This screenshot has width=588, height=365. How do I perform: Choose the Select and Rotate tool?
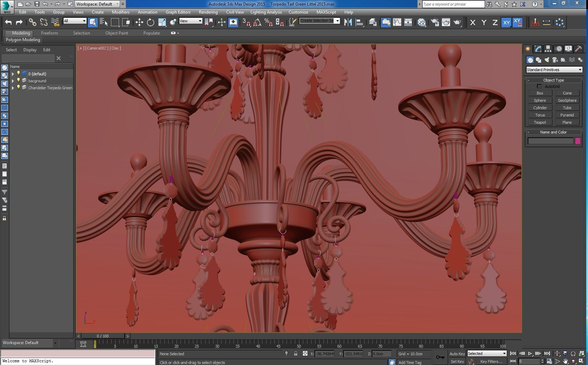click(150, 22)
